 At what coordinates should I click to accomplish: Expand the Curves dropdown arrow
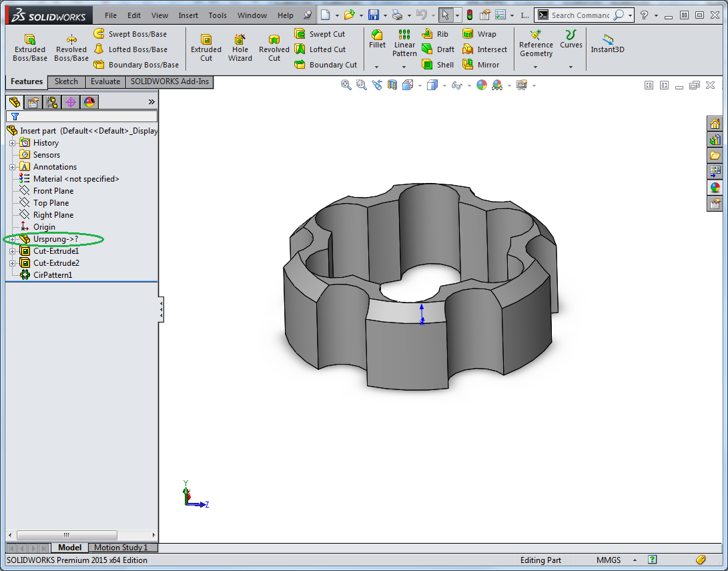pos(571,67)
